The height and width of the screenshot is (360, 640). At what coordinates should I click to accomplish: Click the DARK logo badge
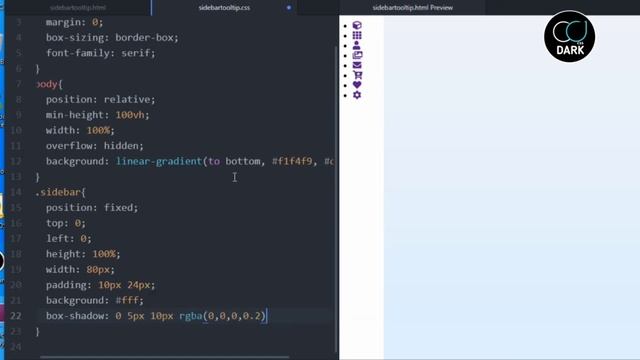click(569, 37)
